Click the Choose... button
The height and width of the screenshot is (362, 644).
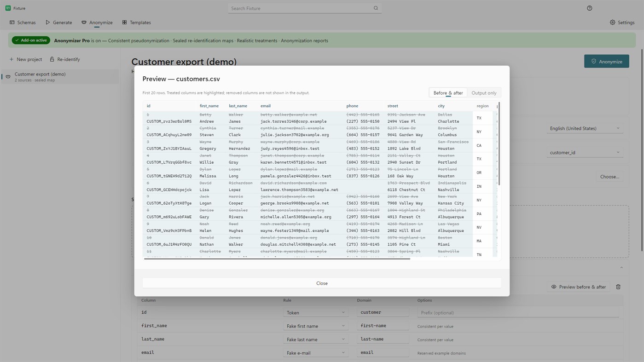tap(609, 177)
